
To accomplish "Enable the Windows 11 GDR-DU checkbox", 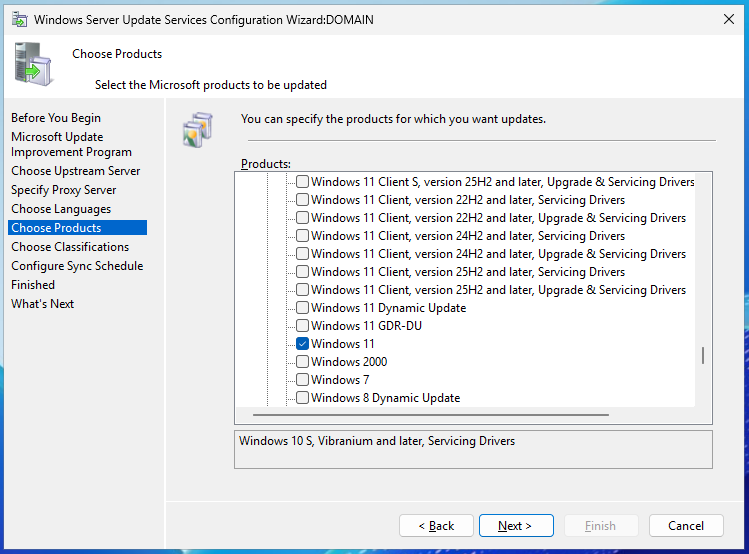I will click(302, 326).
